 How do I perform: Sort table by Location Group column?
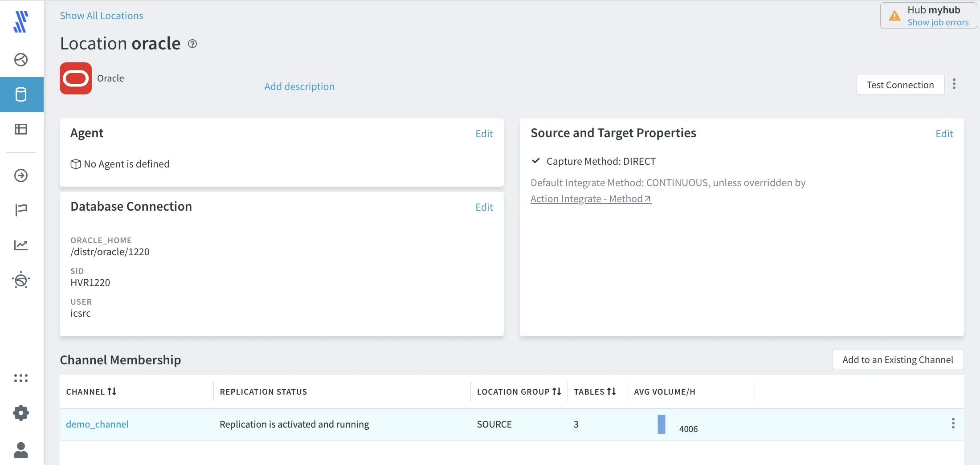click(x=557, y=392)
